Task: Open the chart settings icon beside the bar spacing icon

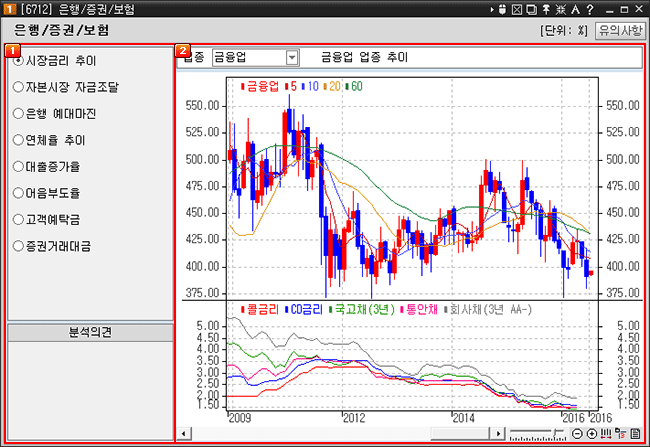Action: [621, 434]
